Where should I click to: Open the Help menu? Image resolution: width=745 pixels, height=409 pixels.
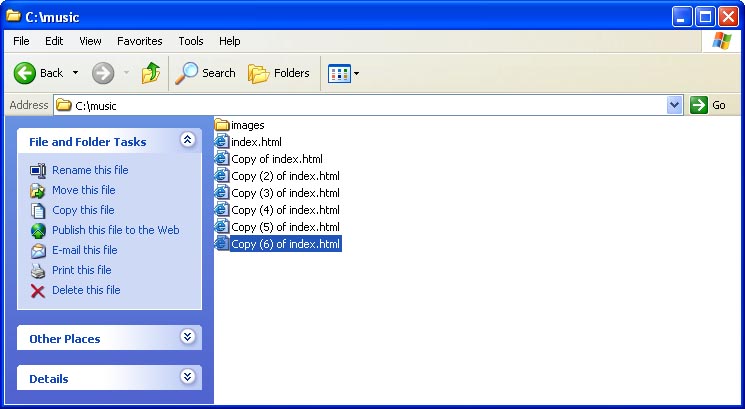click(229, 41)
